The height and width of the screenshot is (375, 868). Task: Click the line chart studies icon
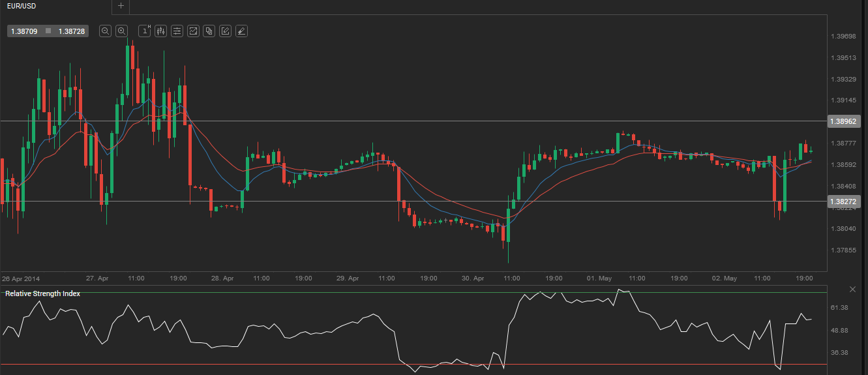point(193,31)
